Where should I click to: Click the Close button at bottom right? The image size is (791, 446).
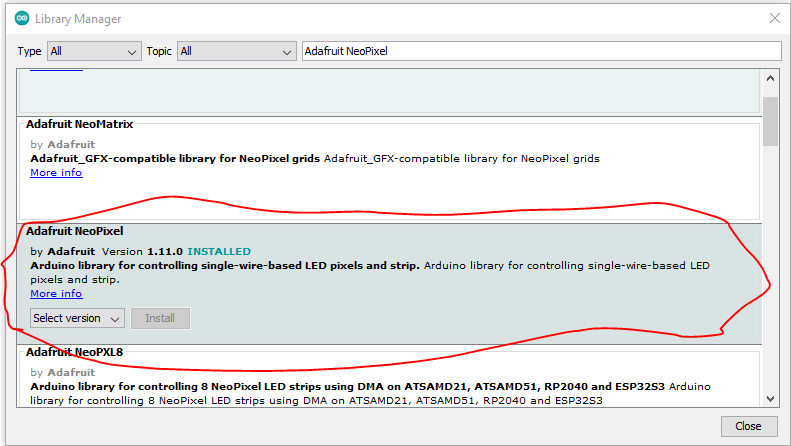click(x=748, y=426)
